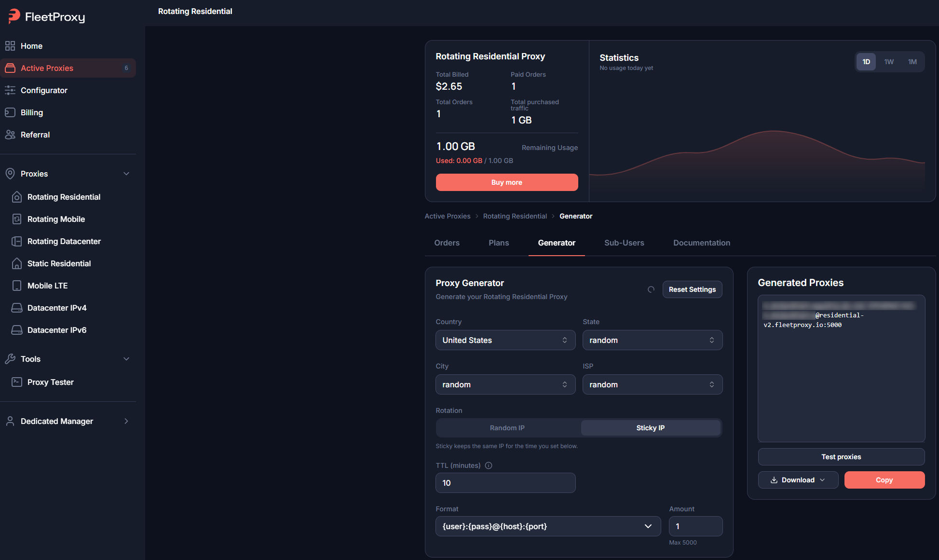
Task: Click the Proxy Tester terminal icon
Action: [17, 382]
